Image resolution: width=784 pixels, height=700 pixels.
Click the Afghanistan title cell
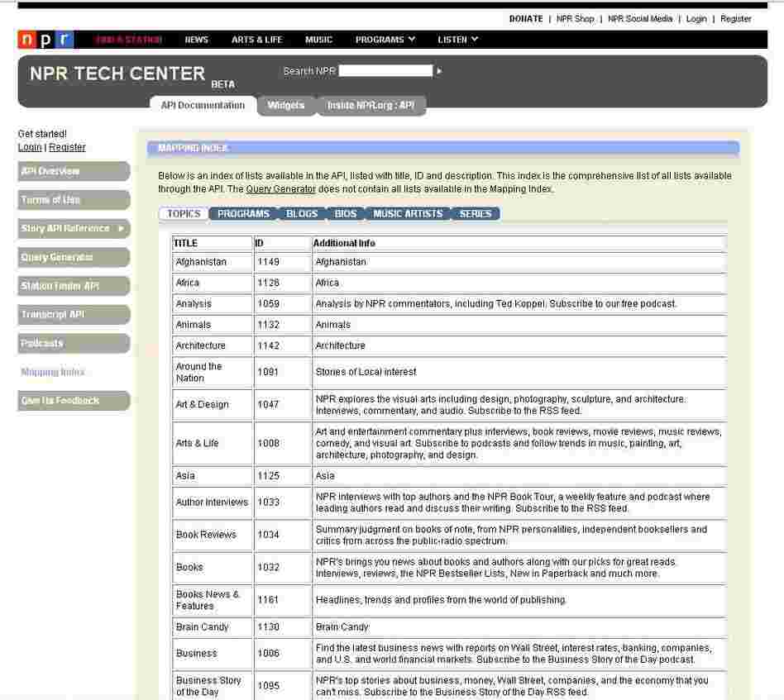tap(213, 262)
